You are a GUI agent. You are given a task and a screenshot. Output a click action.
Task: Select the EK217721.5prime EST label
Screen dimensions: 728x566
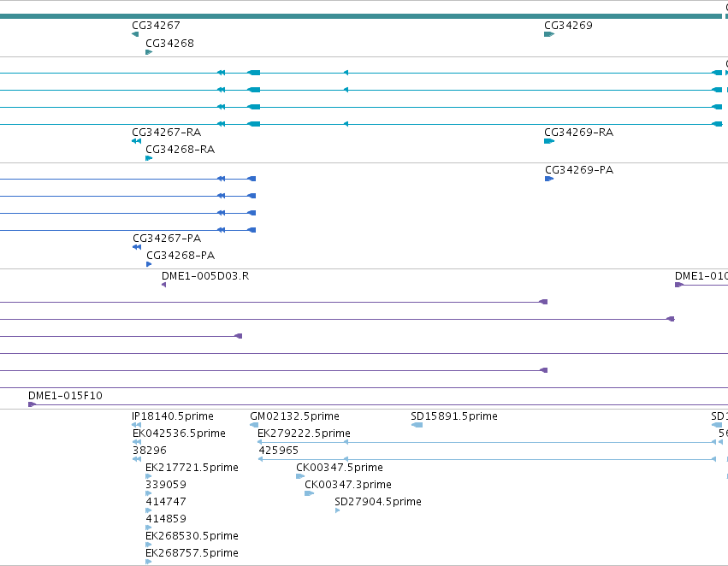point(192,468)
